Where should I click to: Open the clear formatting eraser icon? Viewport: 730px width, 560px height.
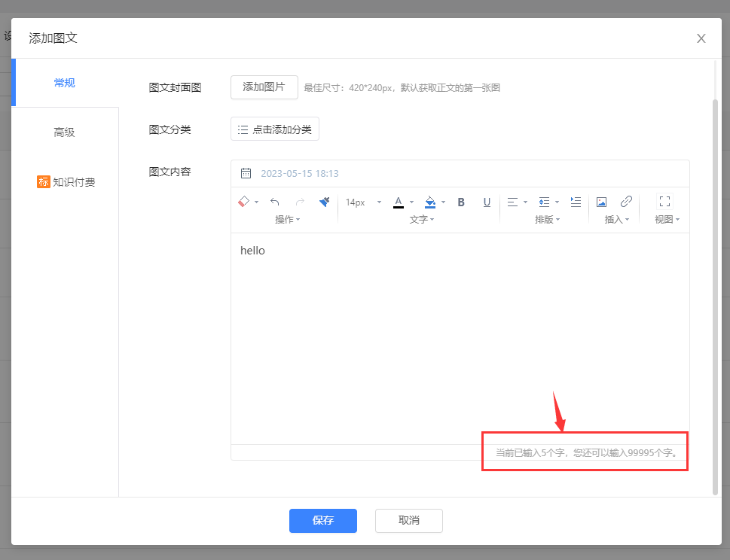[x=243, y=202]
